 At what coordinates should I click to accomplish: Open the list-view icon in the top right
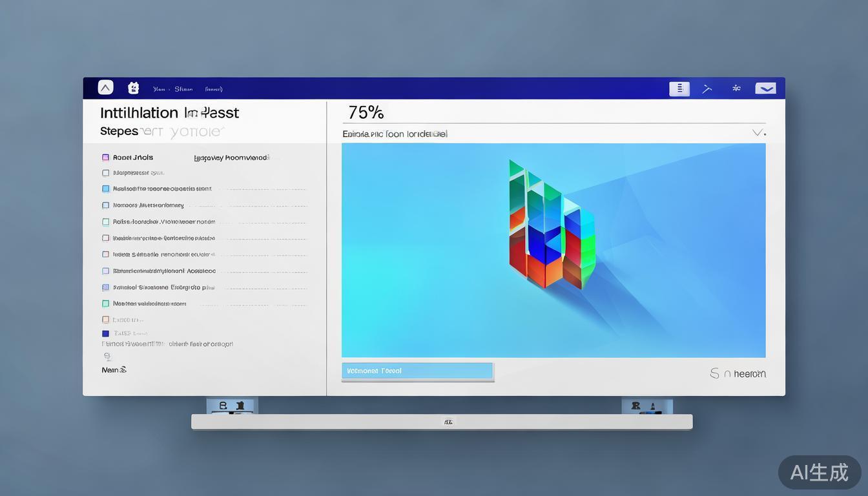click(679, 89)
